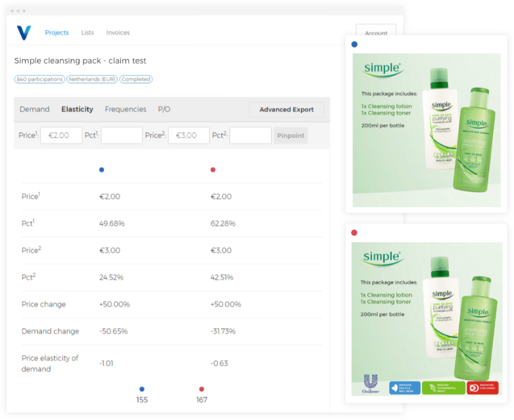Click the red enhancing livelihoods badge
This screenshot has height=420, width=514.
[x=483, y=388]
